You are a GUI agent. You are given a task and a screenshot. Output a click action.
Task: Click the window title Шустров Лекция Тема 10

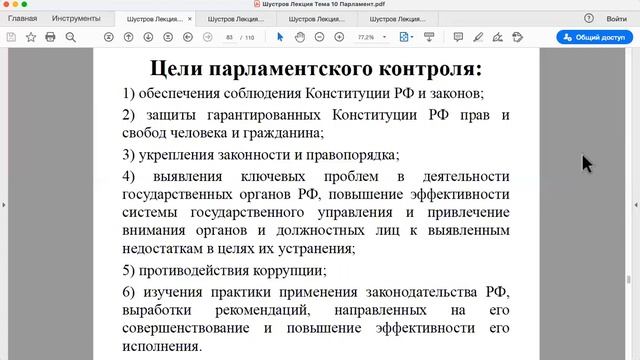tap(323, 4)
